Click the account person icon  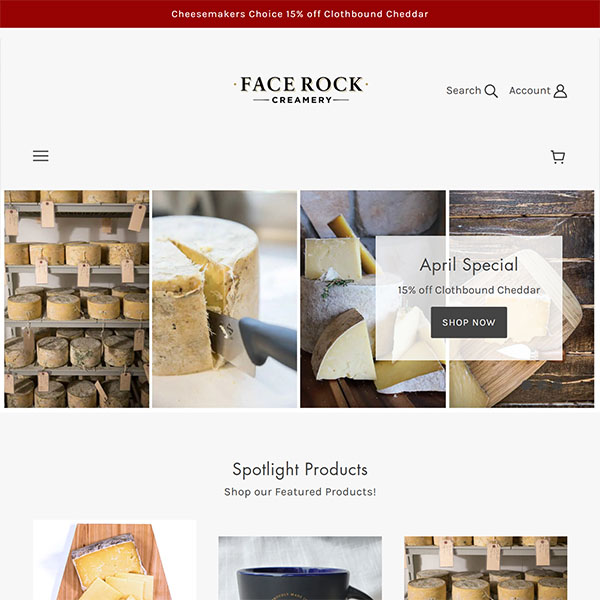click(x=560, y=91)
